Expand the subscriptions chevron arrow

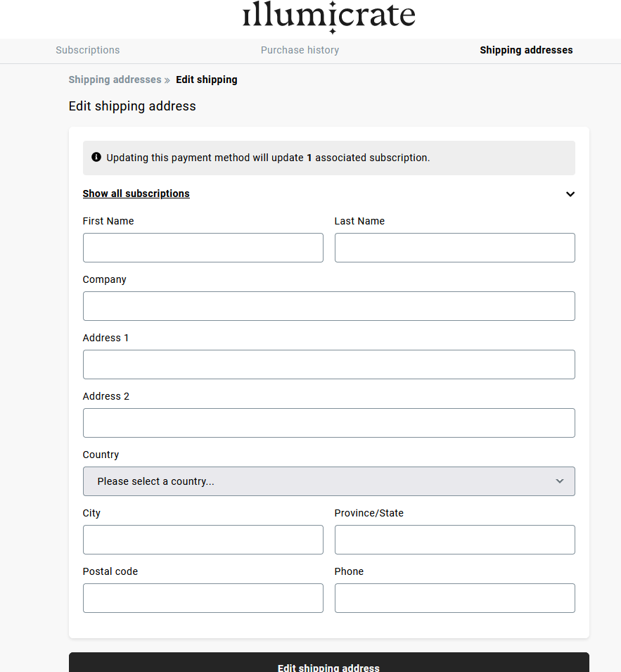click(x=570, y=194)
